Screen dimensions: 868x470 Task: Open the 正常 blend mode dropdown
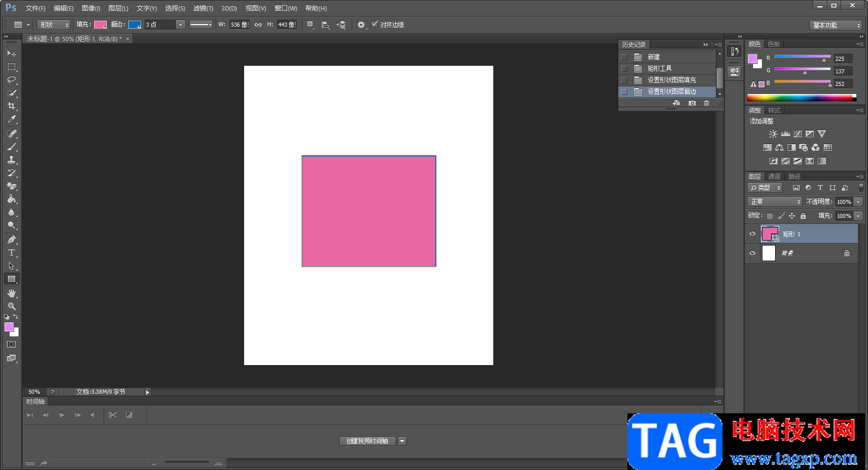[x=775, y=201]
